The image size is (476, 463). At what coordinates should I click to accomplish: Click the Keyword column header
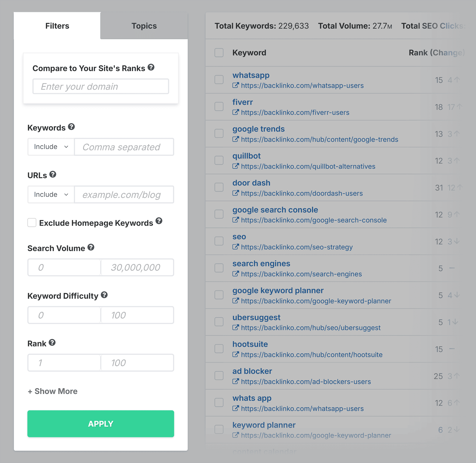coord(249,53)
